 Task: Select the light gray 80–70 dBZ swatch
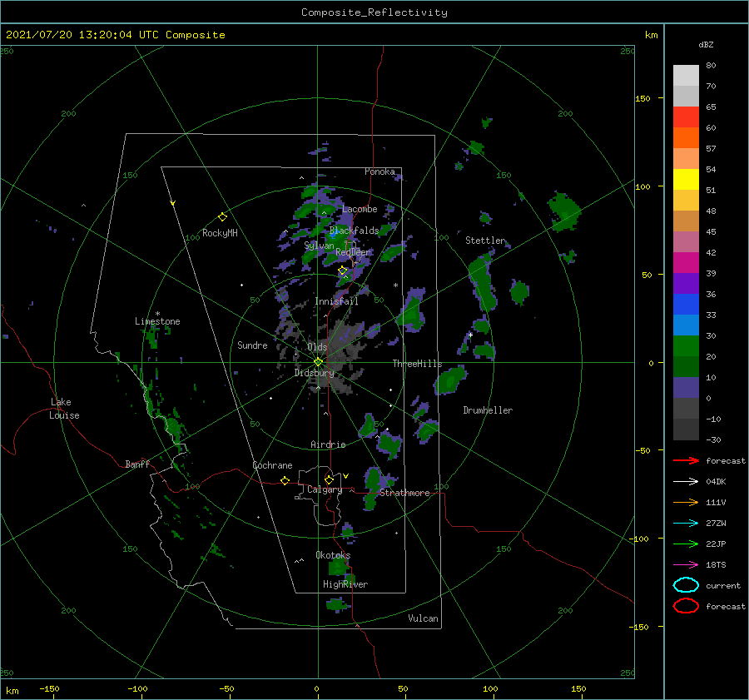click(686, 76)
